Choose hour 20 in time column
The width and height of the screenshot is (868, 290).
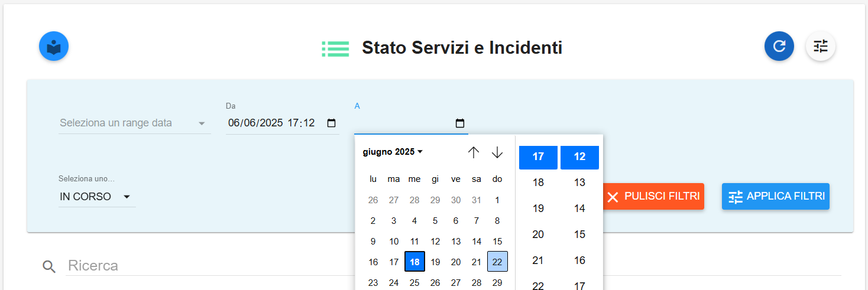coord(538,234)
